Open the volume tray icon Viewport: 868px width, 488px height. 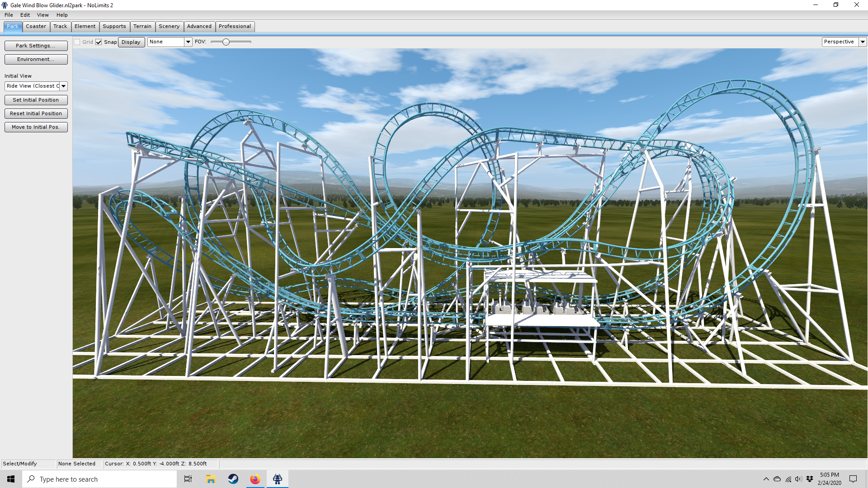[798, 479]
